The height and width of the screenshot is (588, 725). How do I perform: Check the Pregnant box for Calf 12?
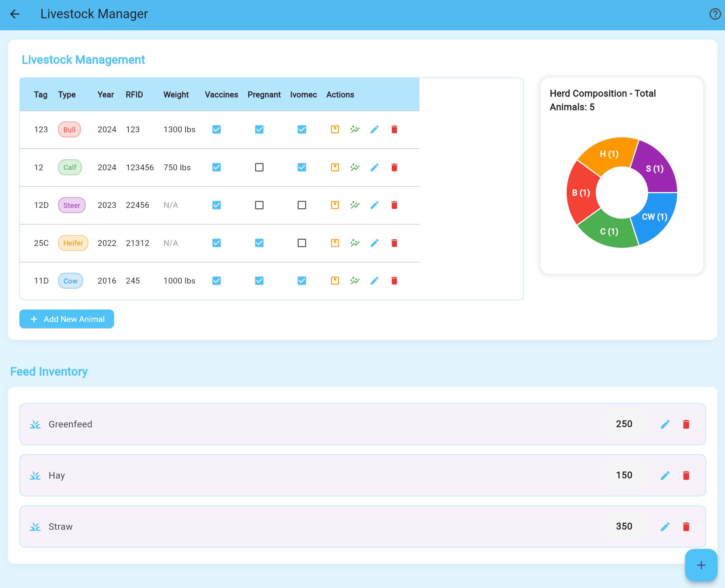pos(259,168)
